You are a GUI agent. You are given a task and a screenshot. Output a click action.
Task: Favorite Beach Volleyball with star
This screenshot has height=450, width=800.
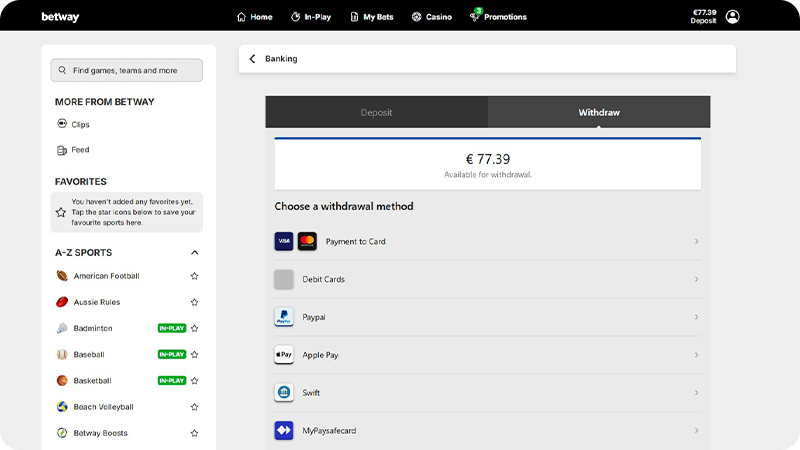[194, 407]
